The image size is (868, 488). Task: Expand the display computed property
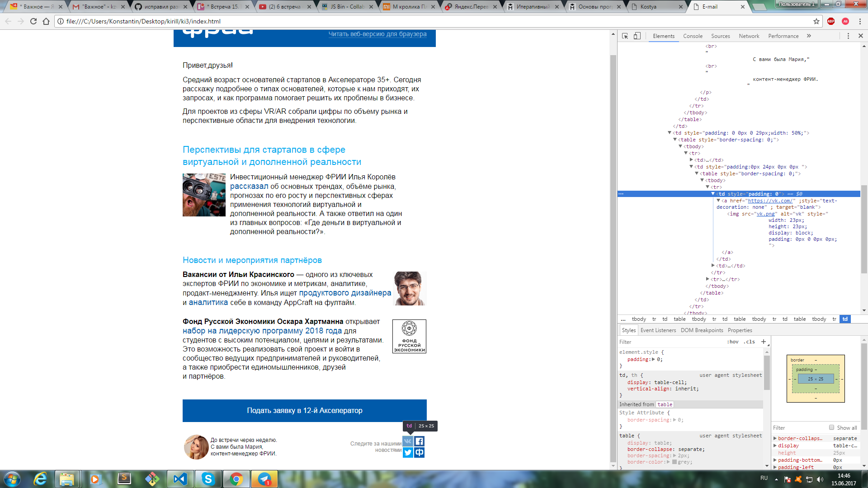[x=775, y=446]
